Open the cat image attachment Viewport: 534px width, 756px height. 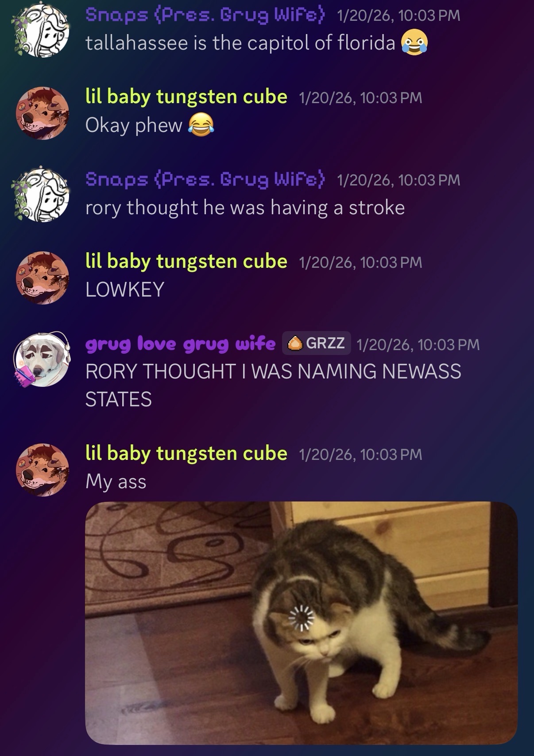click(x=302, y=623)
